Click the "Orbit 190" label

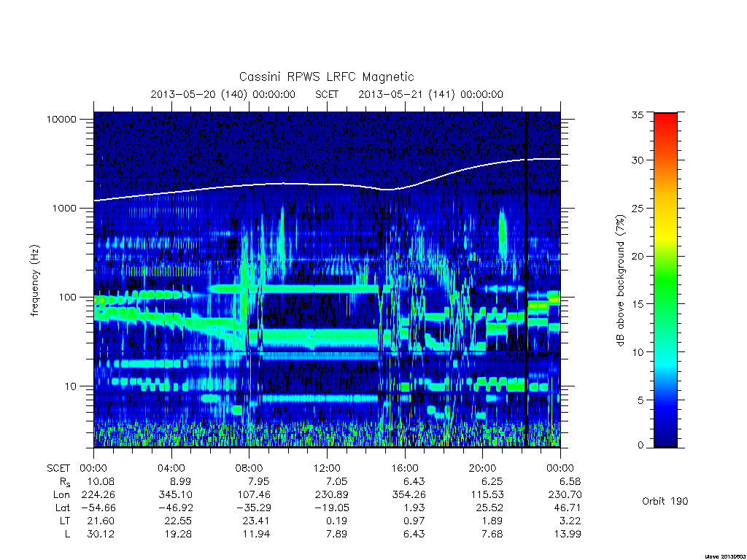665,501
